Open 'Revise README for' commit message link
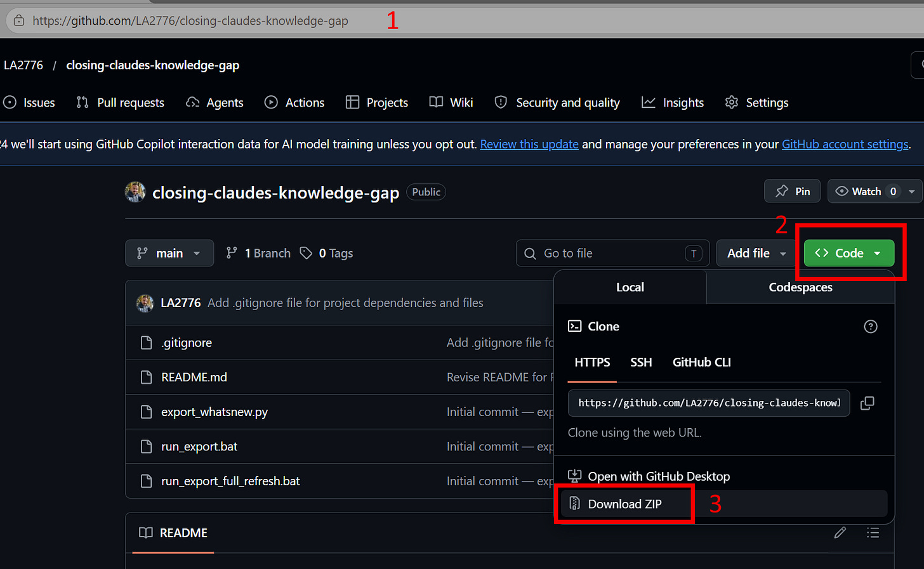 pos(500,377)
